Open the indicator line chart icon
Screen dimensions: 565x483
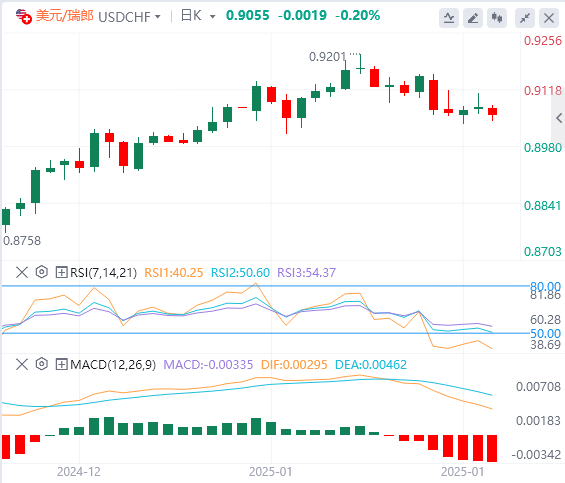[x=449, y=18]
